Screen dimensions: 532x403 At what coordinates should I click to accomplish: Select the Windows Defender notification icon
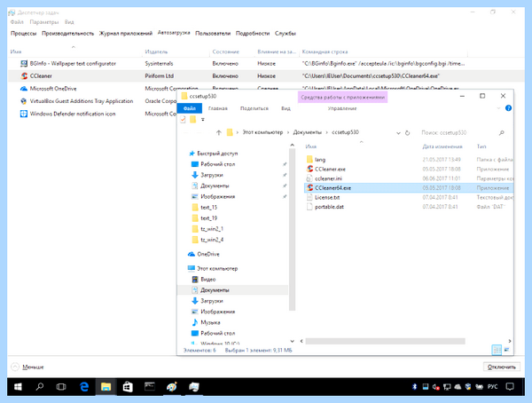click(24, 114)
